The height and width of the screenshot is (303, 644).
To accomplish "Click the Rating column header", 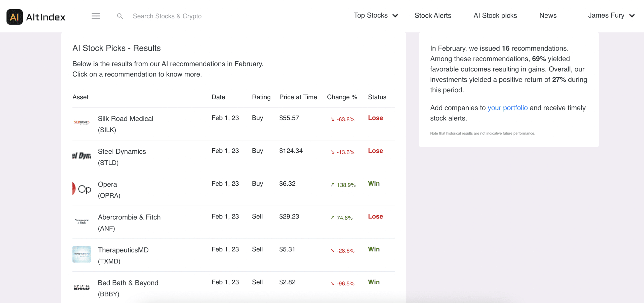I will [261, 97].
